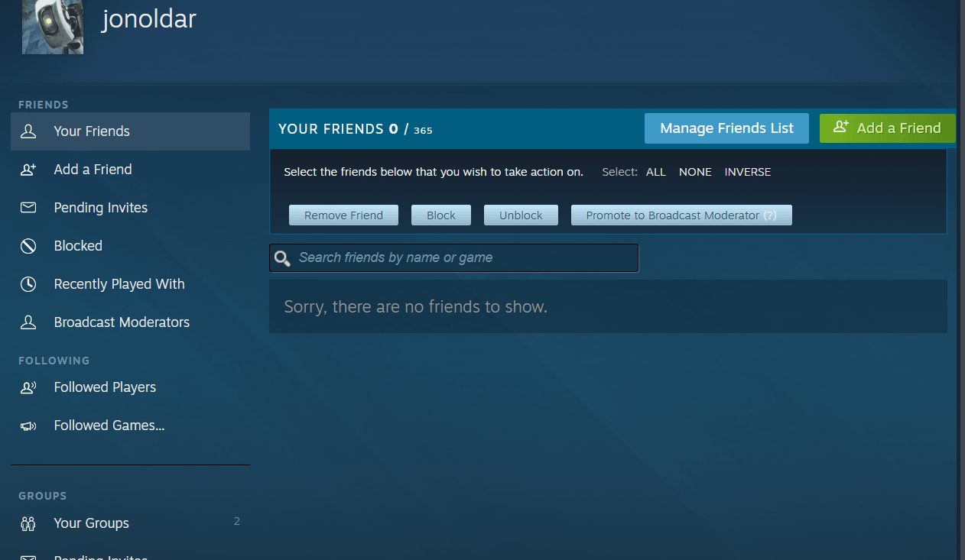965x560 pixels.
Task: Select ALL friends link
Action: 655,172
